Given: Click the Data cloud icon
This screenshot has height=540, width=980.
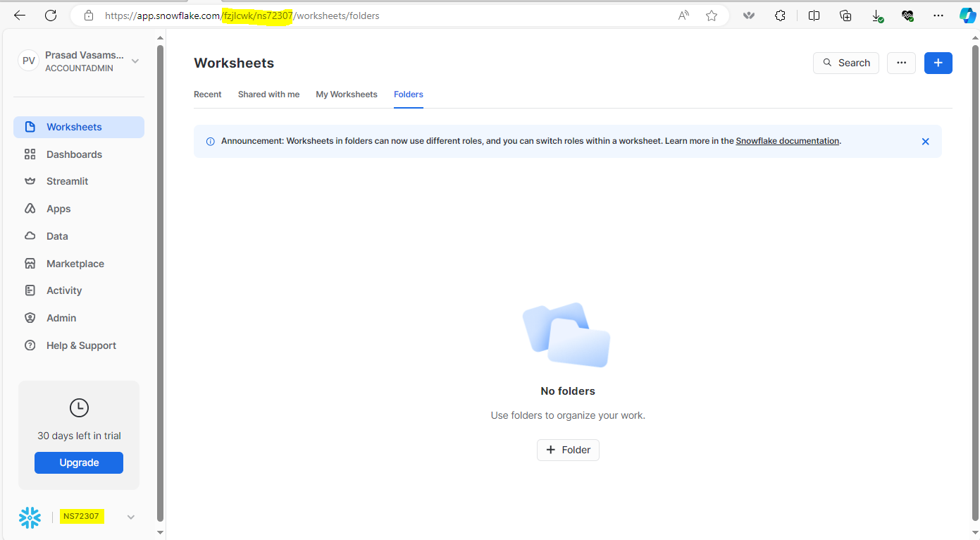Looking at the screenshot, I should 30,236.
